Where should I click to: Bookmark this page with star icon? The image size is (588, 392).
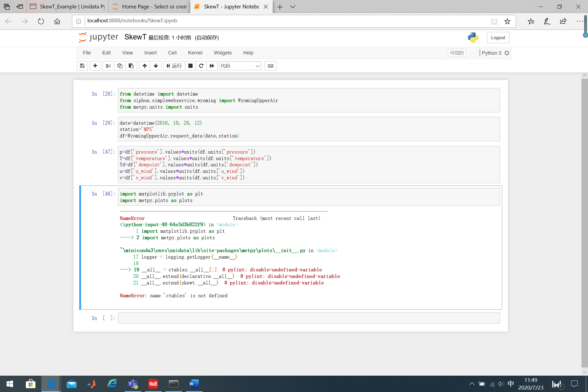tap(507, 21)
